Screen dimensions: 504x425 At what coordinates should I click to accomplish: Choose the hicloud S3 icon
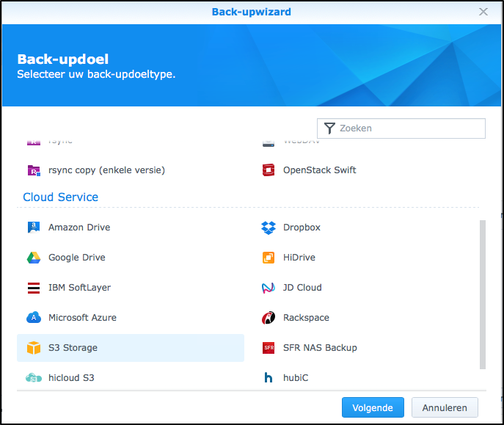click(x=34, y=378)
